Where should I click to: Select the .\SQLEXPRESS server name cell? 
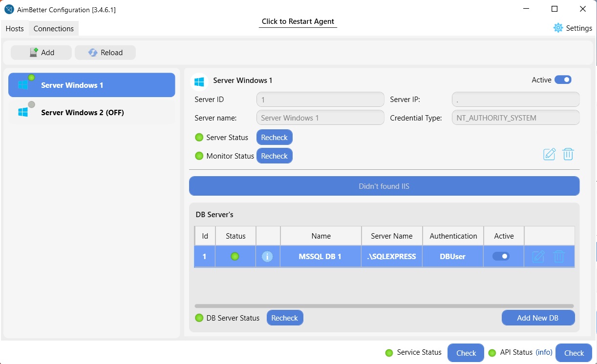pos(392,256)
